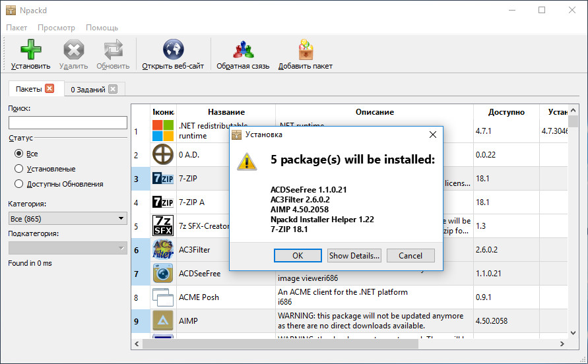This screenshot has width=588, height=364.
Task: Click the Npackd app icon in title bar
Action: point(11,10)
